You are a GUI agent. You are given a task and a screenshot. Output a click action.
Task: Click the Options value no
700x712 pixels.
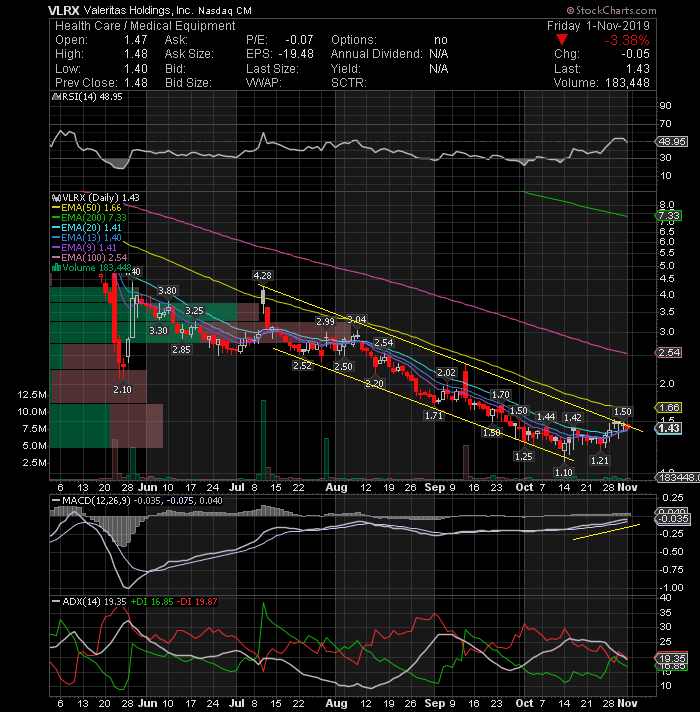pyautogui.click(x=440, y=40)
